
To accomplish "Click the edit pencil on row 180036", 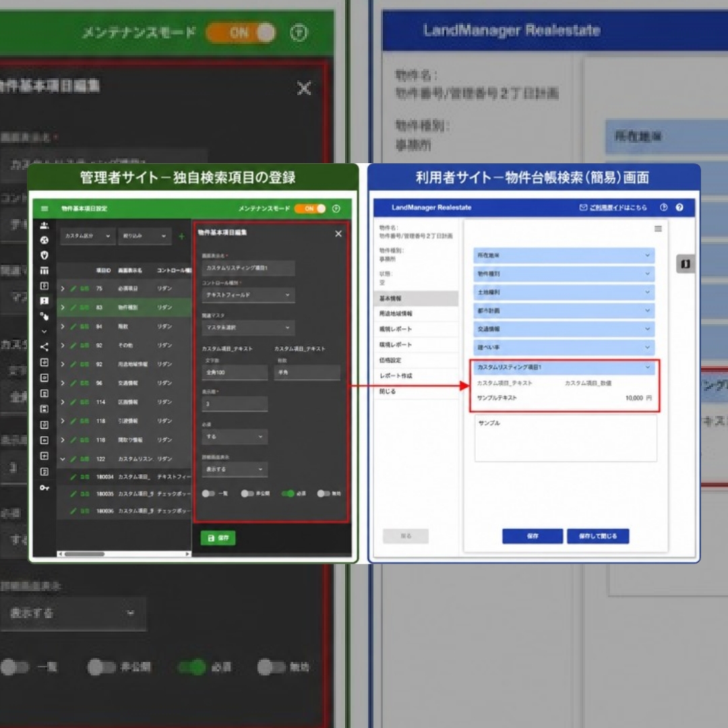I will pyautogui.click(x=73, y=511).
